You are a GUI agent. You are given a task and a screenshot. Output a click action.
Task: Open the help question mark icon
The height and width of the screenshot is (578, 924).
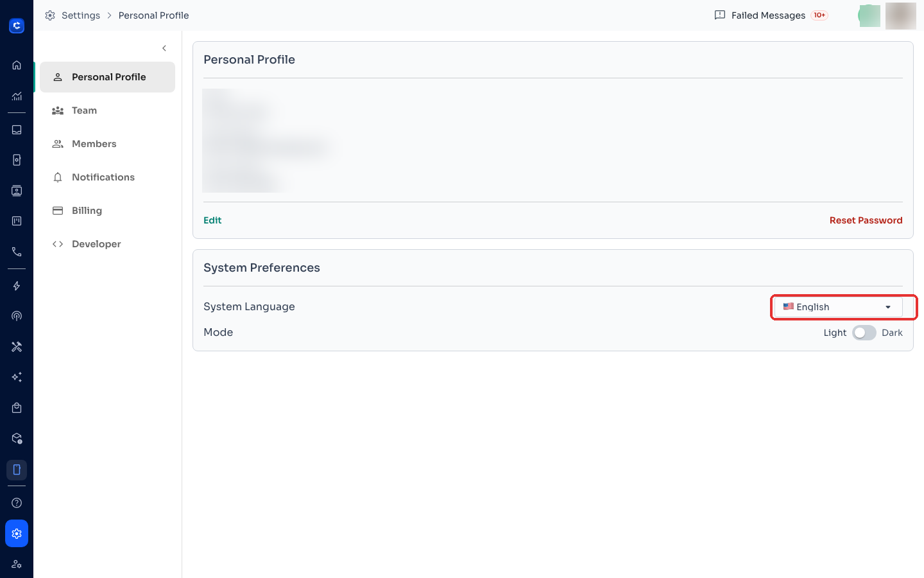tap(17, 503)
